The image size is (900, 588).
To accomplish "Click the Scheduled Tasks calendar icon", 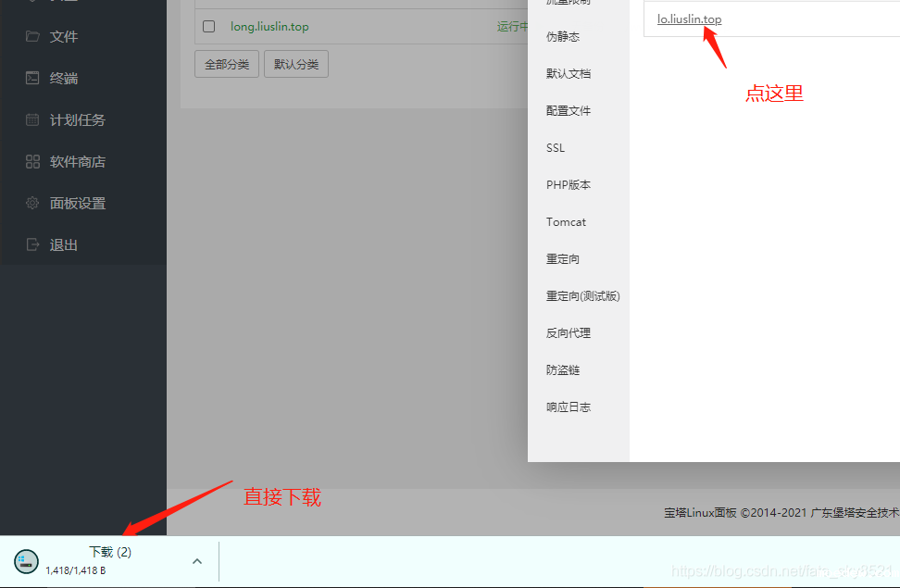I will (32, 120).
